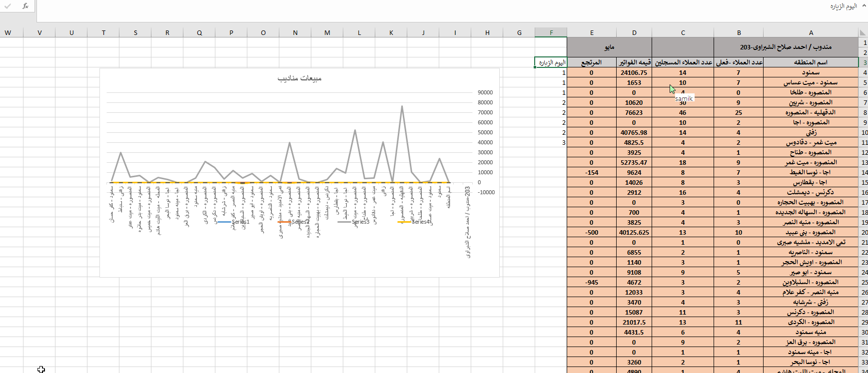This screenshot has width=868, height=373.
Task: Select row 12 header
Action: pos(864,152)
